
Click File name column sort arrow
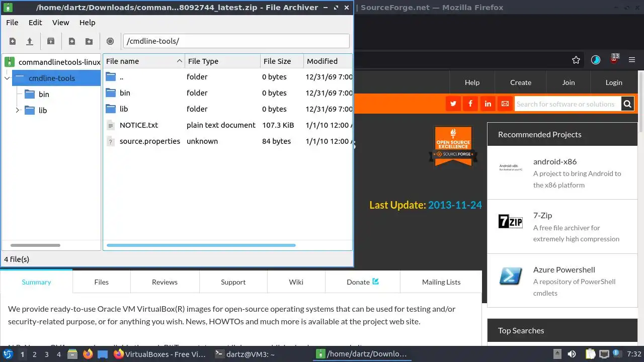coord(179,61)
